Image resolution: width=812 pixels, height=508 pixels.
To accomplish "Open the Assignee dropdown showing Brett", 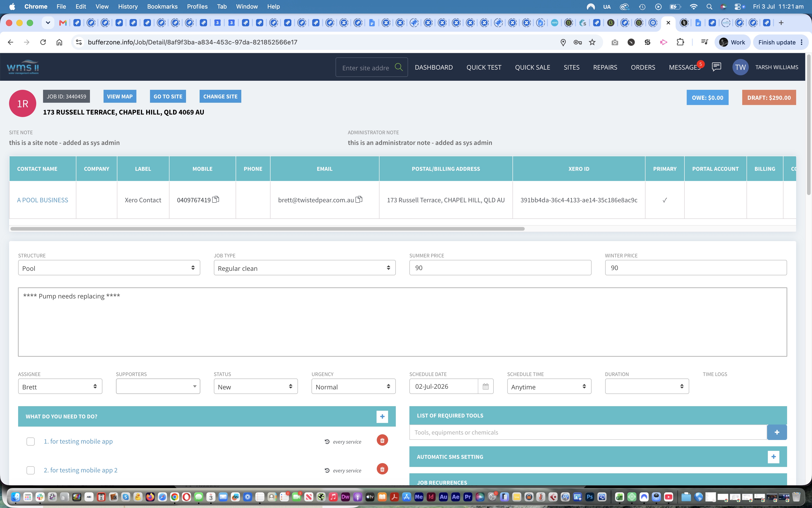I will (60, 386).
